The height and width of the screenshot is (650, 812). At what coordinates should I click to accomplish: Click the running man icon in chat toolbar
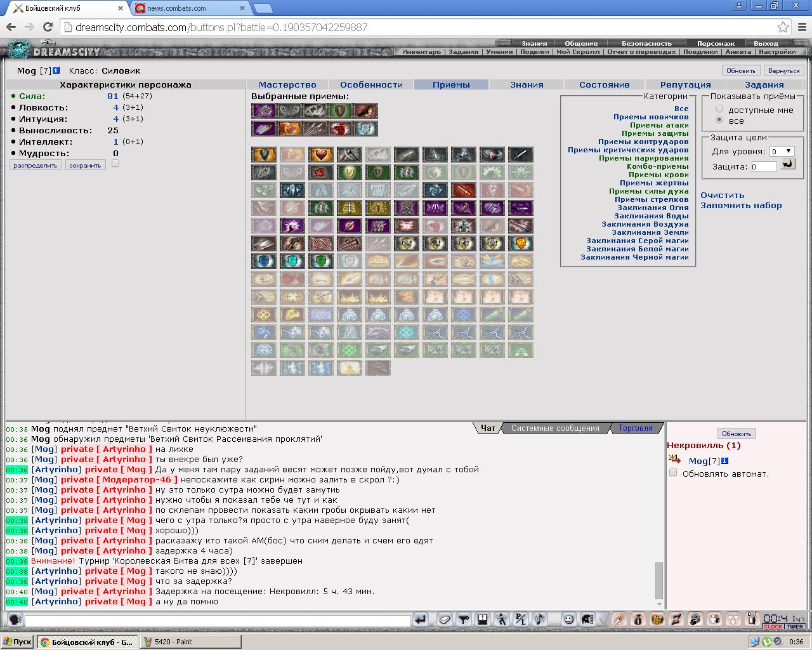[501, 620]
